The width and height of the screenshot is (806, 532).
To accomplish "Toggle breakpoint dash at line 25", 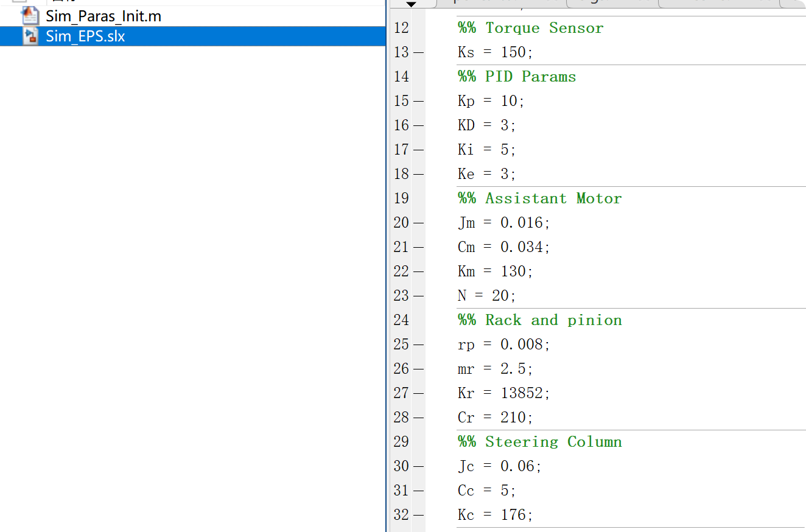I will (x=418, y=345).
